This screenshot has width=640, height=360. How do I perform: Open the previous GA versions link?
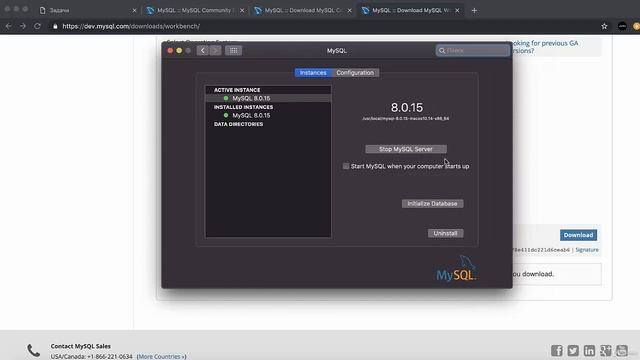click(545, 47)
